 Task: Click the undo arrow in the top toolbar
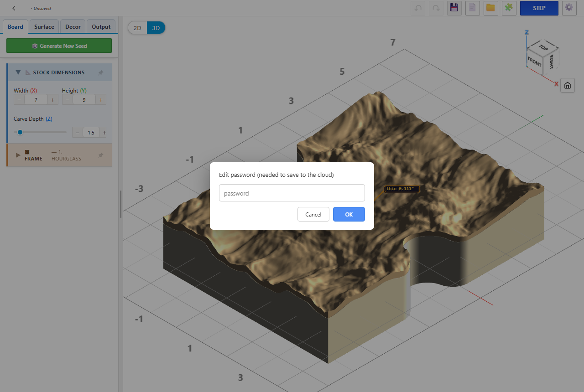(418, 8)
